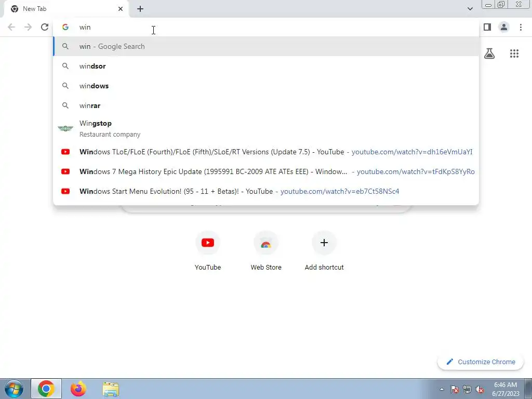The image size is (532, 399).
Task: Click Chrome icon in the taskbar
Action: pos(46,389)
